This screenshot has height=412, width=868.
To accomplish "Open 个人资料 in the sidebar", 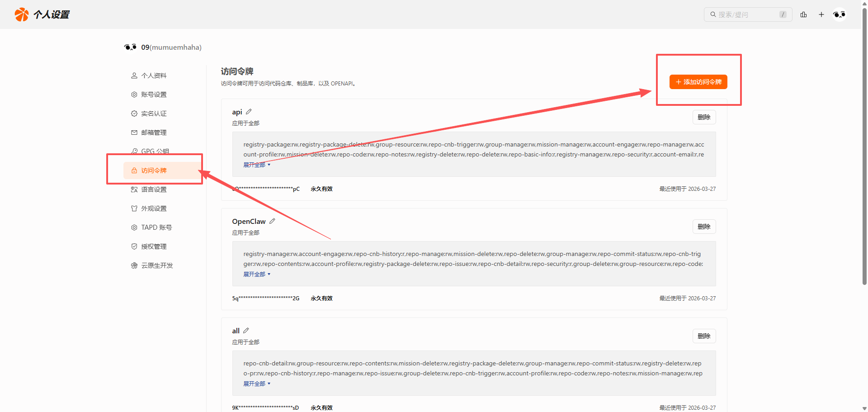I will pos(154,76).
